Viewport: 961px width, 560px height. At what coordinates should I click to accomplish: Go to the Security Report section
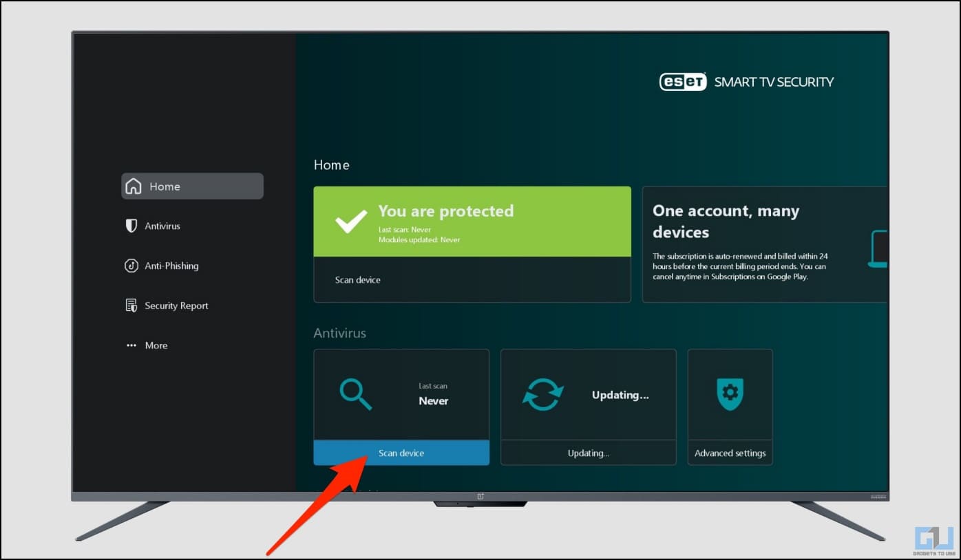(x=176, y=305)
